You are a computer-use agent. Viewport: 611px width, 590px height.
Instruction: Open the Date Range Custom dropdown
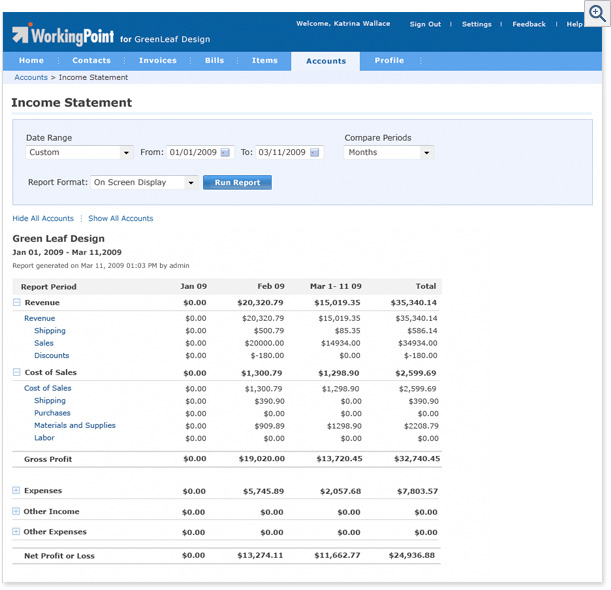point(79,152)
